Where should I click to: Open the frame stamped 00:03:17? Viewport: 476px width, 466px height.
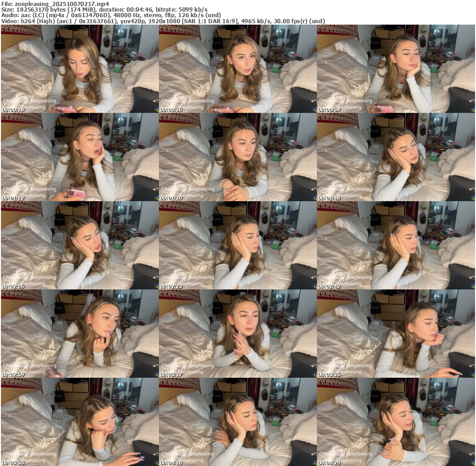pyautogui.click(x=238, y=334)
